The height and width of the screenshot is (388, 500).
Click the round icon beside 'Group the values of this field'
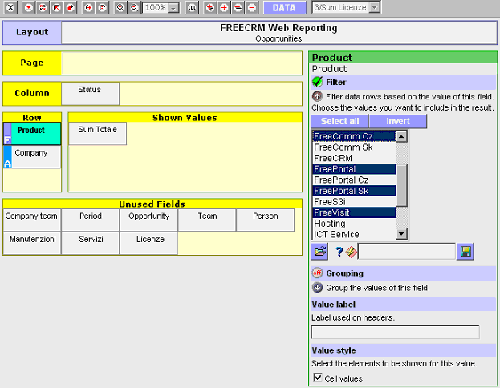pyautogui.click(x=317, y=287)
